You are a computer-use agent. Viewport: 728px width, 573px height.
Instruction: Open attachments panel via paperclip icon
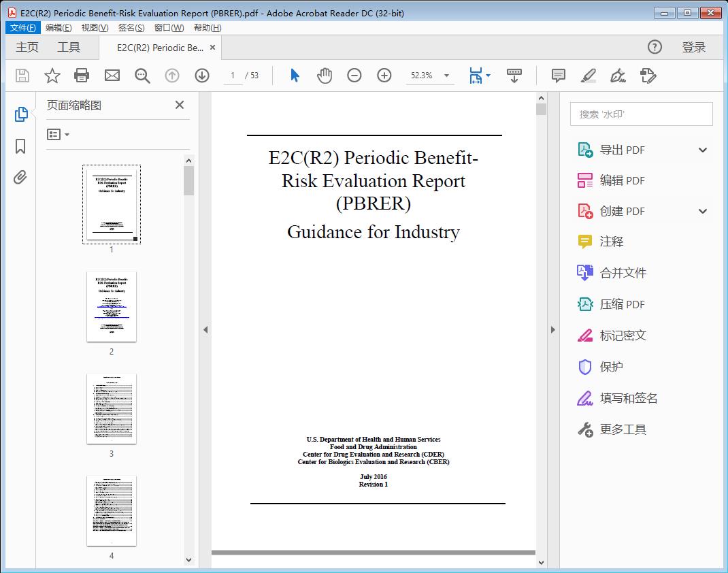tap(20, 177)
